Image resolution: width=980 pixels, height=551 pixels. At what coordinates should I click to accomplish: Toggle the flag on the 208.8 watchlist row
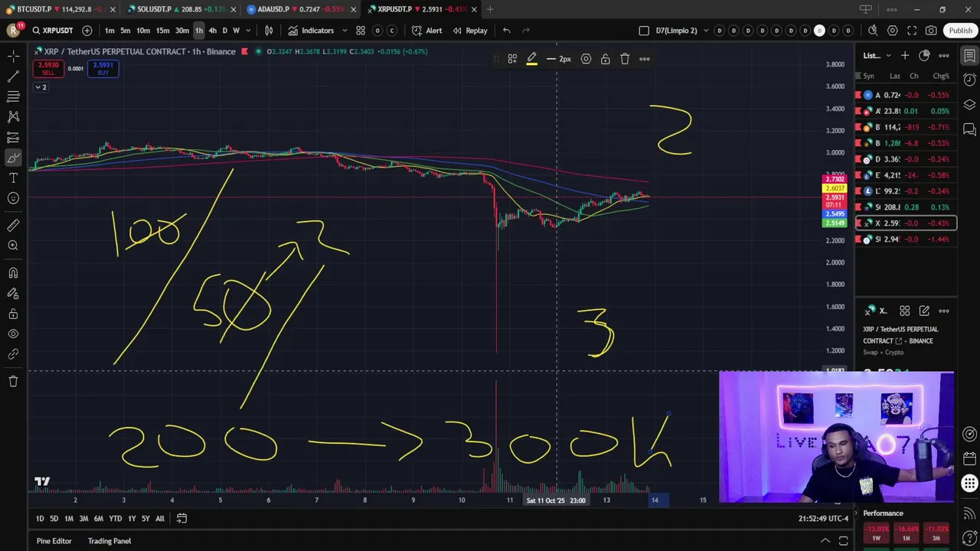(x=858, y=207)
